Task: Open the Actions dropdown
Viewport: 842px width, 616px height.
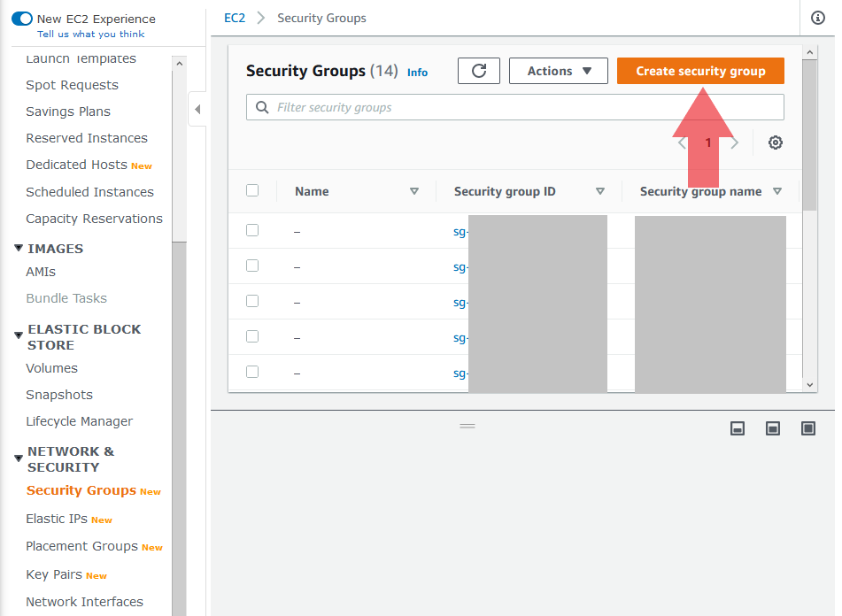Action: point(559,71)
